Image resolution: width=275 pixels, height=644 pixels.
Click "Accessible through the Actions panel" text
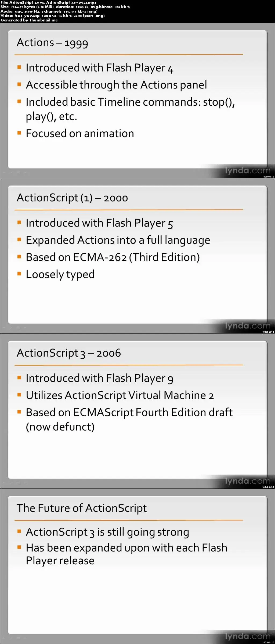click(x=117, y=85)
